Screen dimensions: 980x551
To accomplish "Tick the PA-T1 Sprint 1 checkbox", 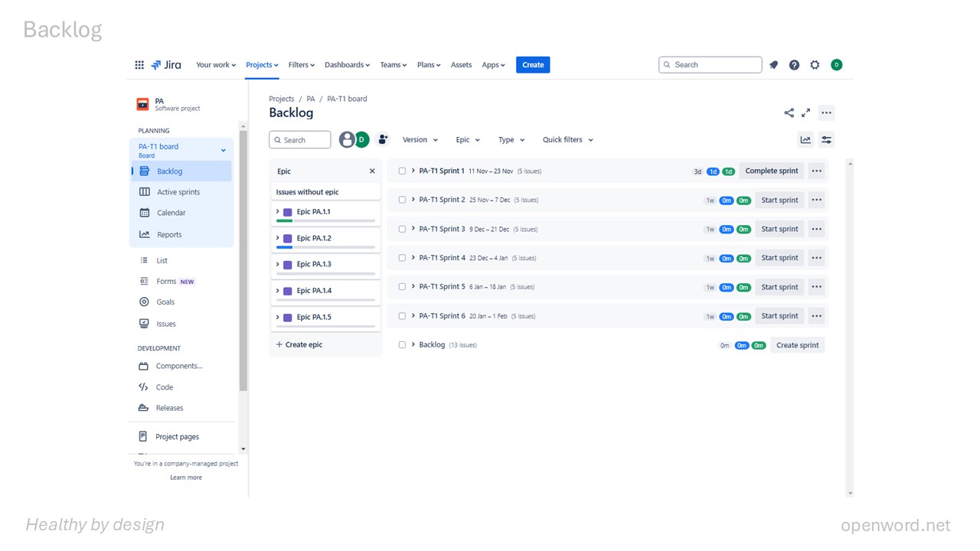I will (x=402, y=171).
